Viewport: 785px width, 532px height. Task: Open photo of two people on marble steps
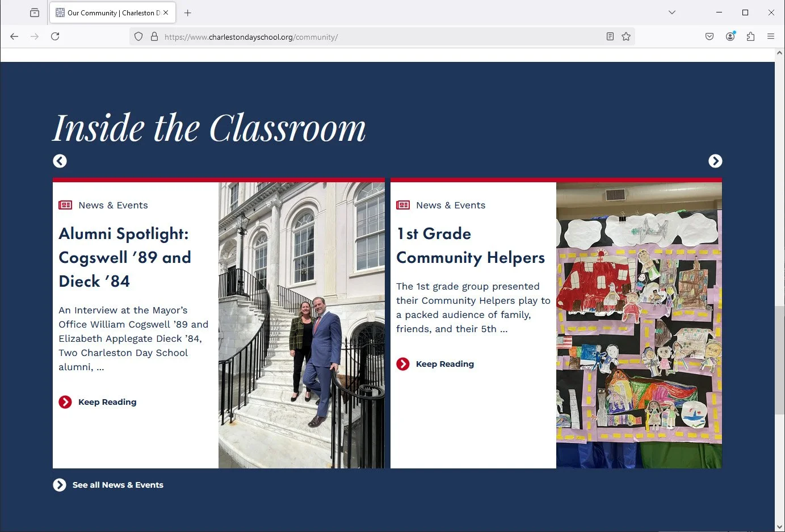(301, 325)
